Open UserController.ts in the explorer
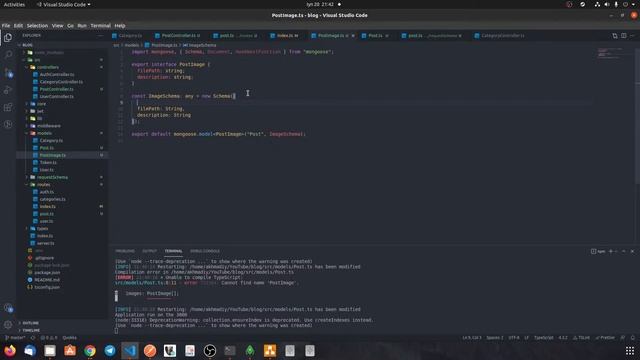The image size is (640, 360). (57, 97)
